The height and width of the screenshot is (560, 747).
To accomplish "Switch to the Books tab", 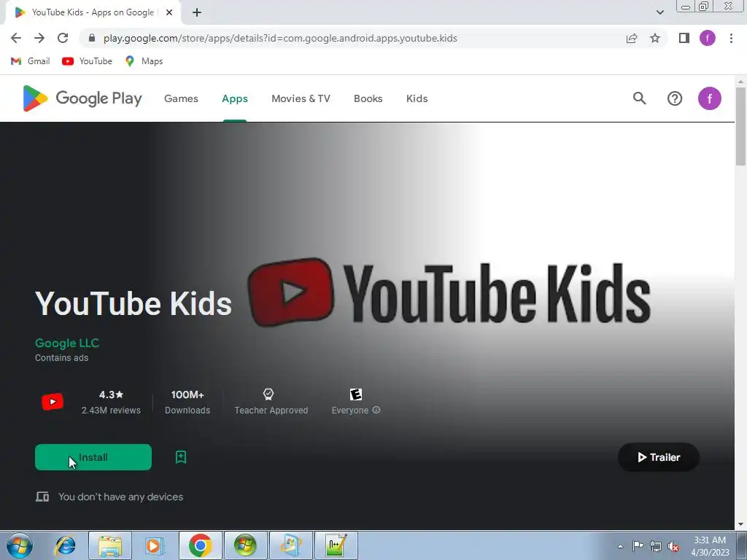I will [368, 98].
